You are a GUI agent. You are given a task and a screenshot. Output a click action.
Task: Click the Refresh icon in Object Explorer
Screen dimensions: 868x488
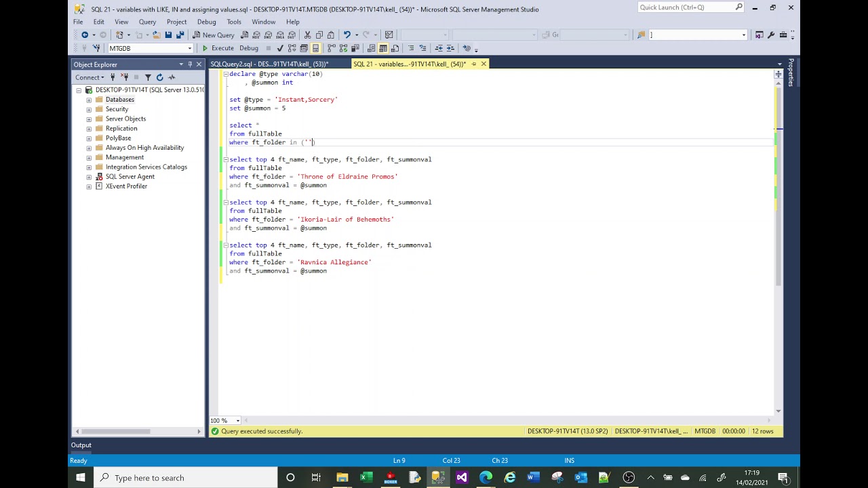coord(160,77)
